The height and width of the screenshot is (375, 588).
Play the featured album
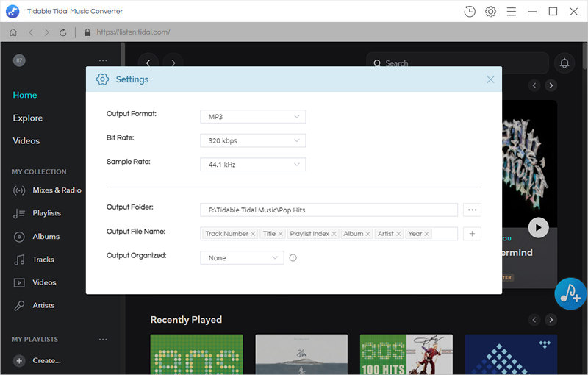point(539,228)
